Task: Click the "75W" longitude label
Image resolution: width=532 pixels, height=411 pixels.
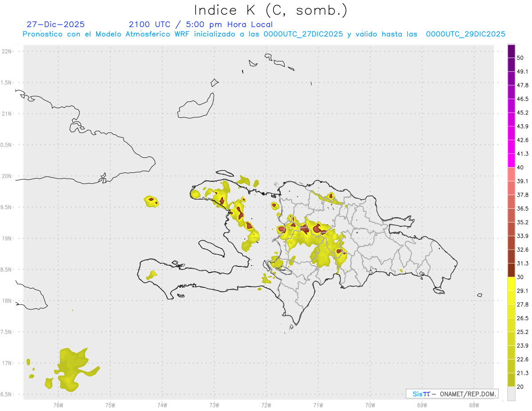Action: coord(110,406)
